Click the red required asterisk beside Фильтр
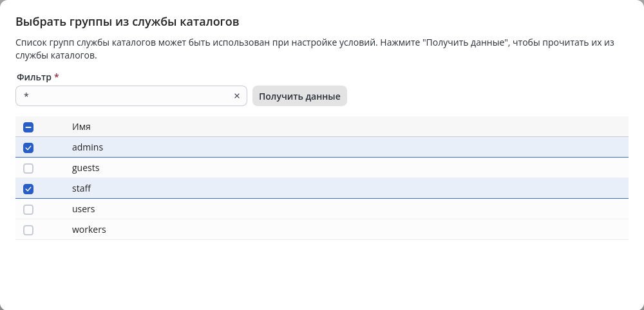 coord(57,77)
